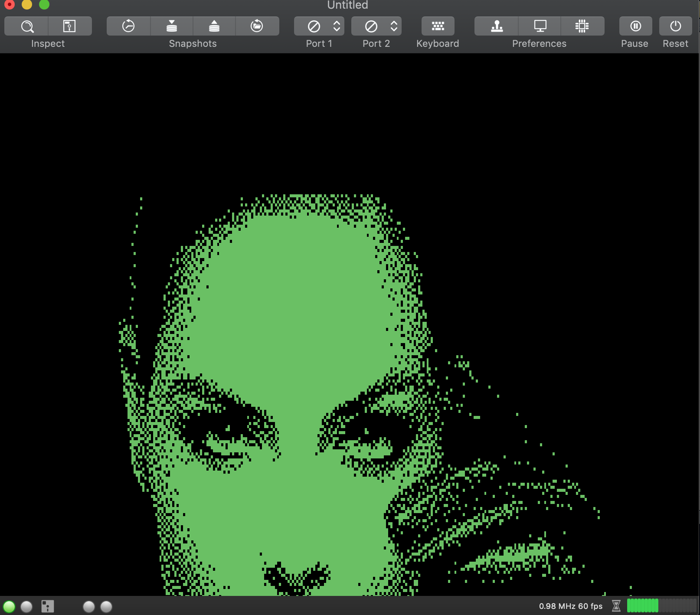The width and height of the screenshot is (700, 615).
Task: Click the Port 2 stepper arrows
Action: tap(394, 26)
